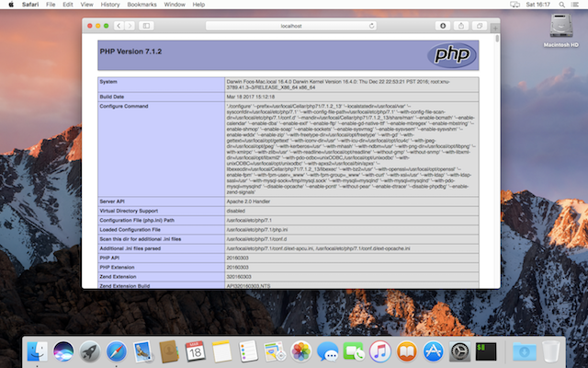Click the 'PHP Extension' row label
This screenshot has height=368, width=588.
tap(117, 268)
